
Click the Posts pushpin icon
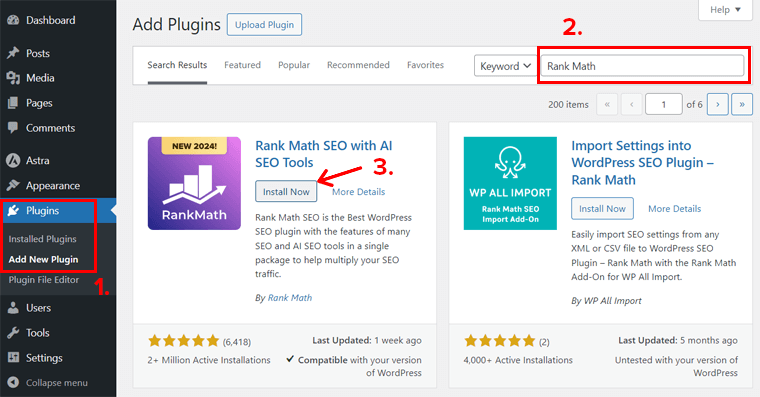[x=13, y=53]
